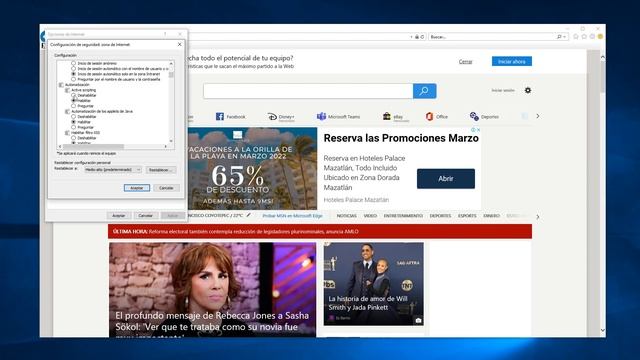
Task: Open the Restablecer a security level dropdown
Action: click(x=113, y=169)
